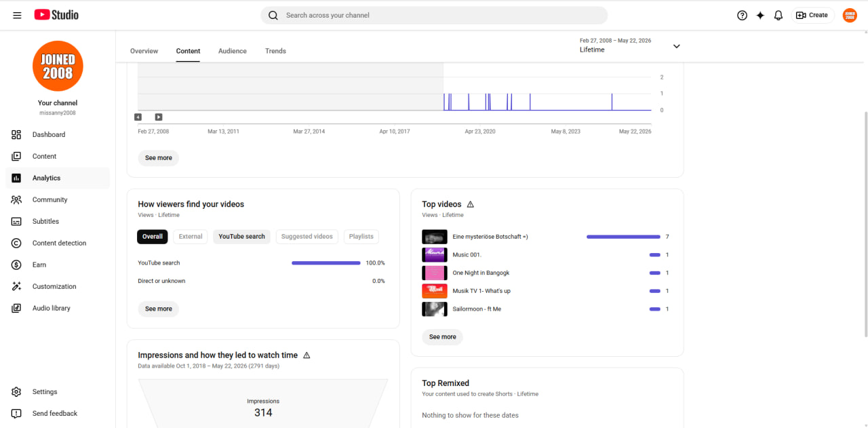Viewport: 868px width, 428px height.
Task: Open the hamburger navigation menu
Action: (17, 15)
